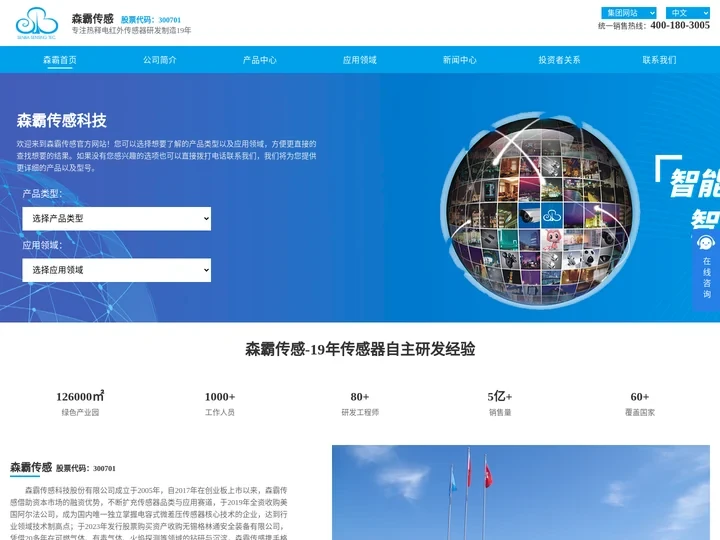
Task: Open the 新闻中心 navigation item
Action: coord(460,60)
